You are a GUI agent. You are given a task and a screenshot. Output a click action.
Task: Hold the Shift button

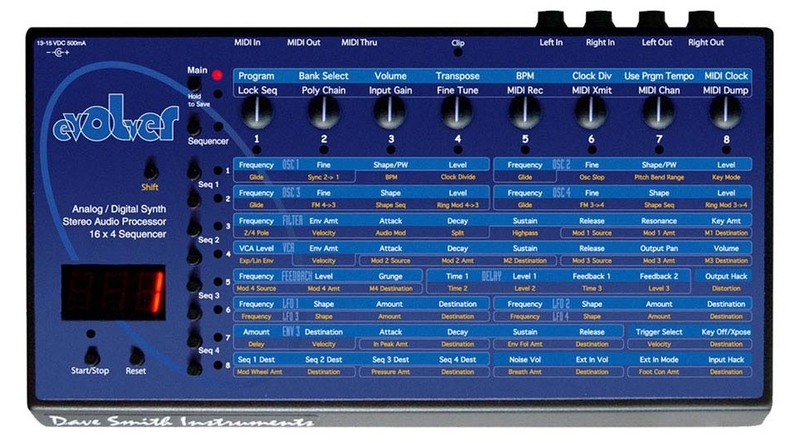pyautogui.click(x=151, y=170)
